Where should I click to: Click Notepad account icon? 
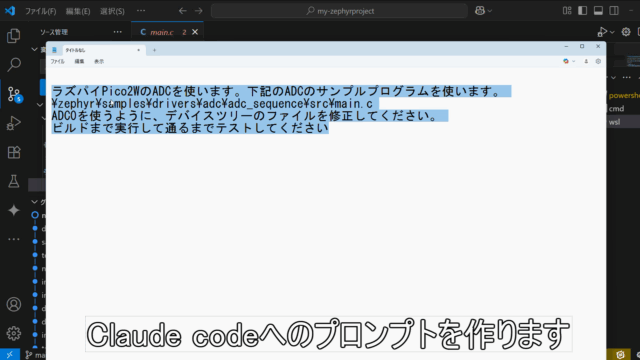click(x=586, y=61)
